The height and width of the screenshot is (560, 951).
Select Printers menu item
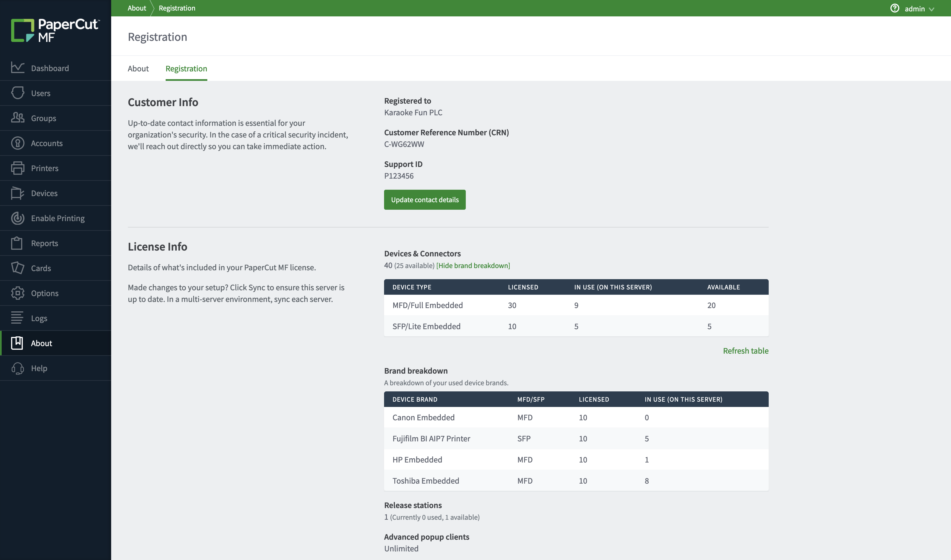[56, 168]
